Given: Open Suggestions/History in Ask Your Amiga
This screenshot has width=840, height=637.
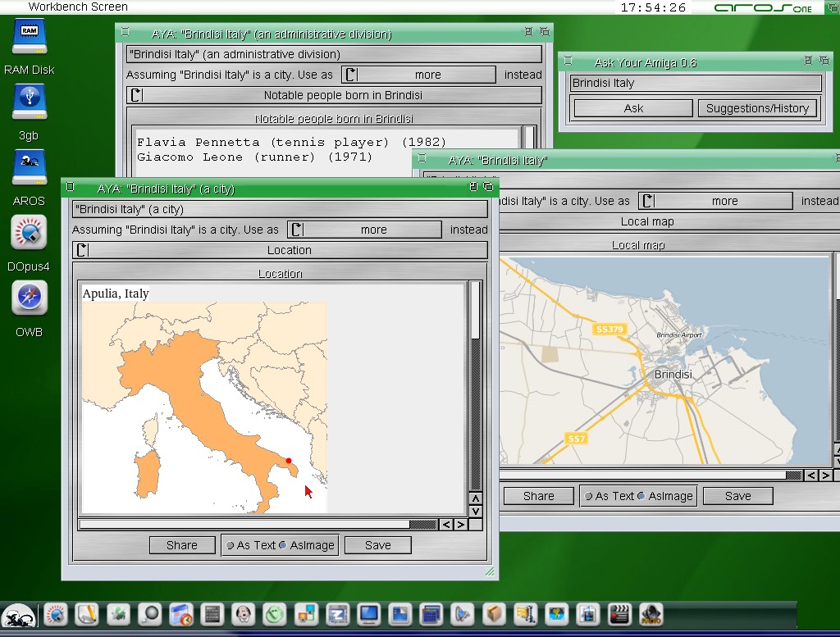Looking at the screenshot, I should click(x=757, y=108).
